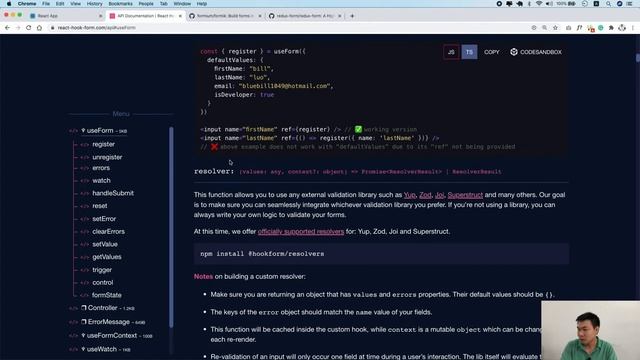Open the Chrome History menu
Image resolution: width=640 pixels, height=360 pixels.
pos(94,4)
